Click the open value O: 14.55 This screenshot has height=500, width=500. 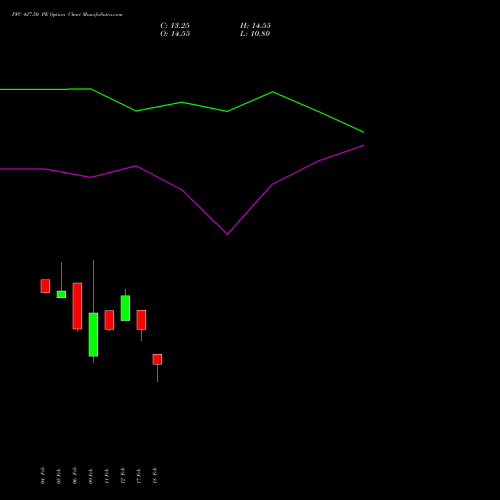point(175,34)
